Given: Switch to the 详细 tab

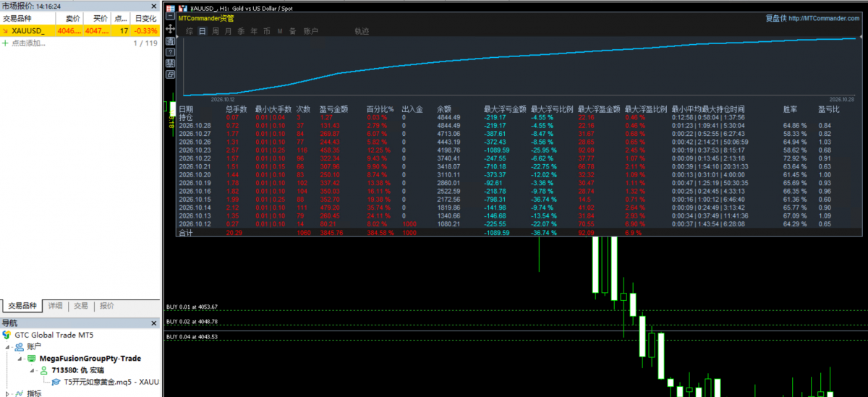Looking at the screenshot, I should pyautogui.click(x=55, y=306).
